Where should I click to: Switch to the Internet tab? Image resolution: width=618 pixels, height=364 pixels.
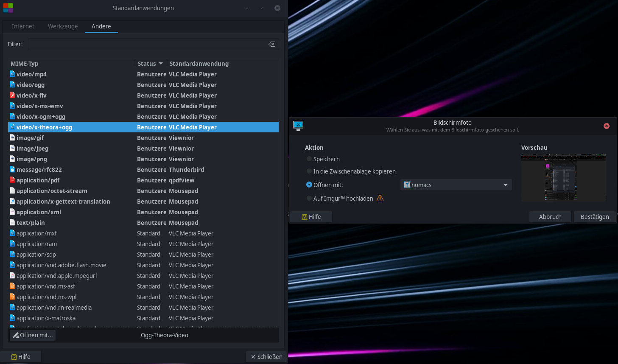coord(23,26)
